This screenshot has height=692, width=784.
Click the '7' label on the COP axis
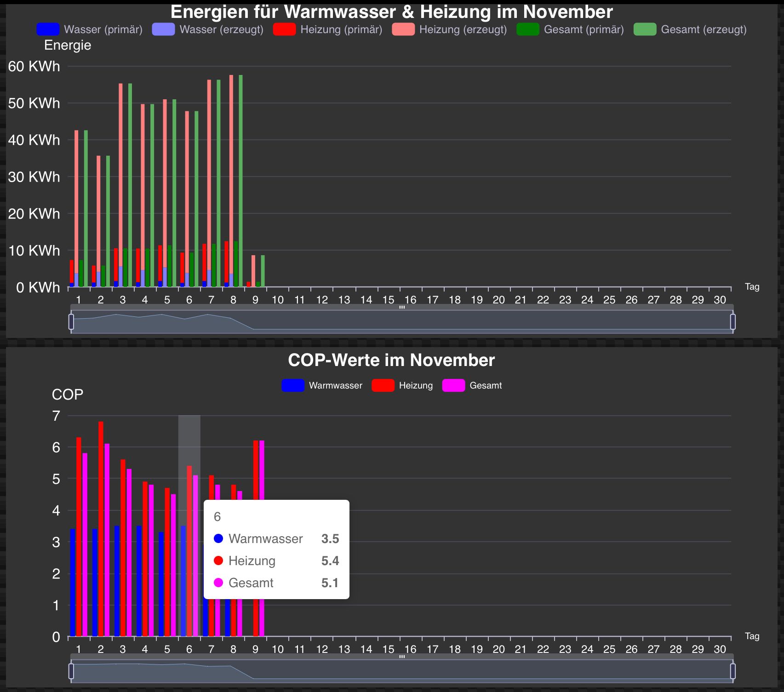(x=56, y=416)
